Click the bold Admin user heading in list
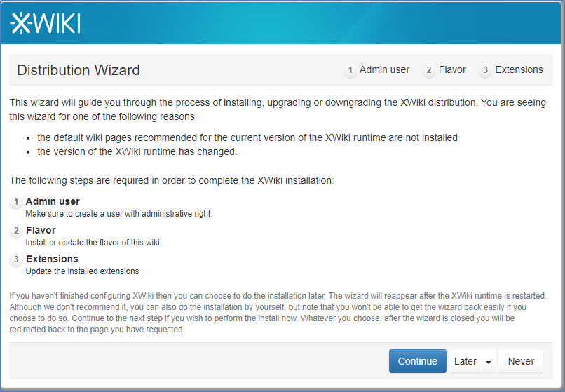This screenshot has height=392, width=565. pos(53,201)
